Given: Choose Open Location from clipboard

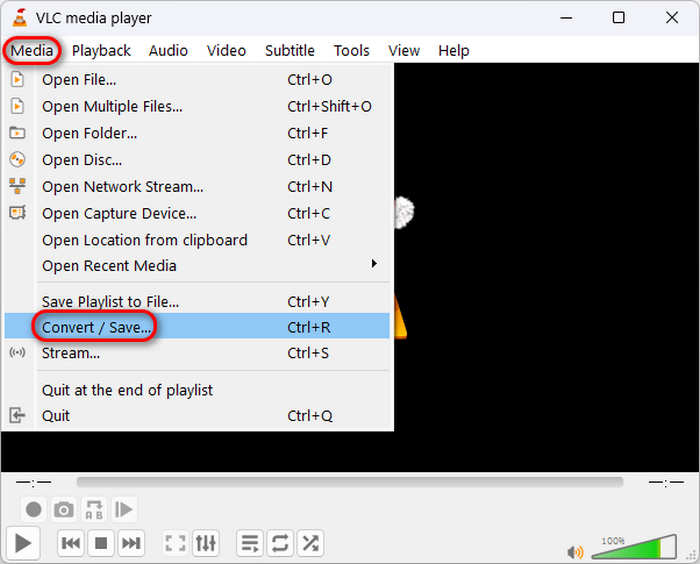Looking at the screenshot, I should [x=197, y=240].
